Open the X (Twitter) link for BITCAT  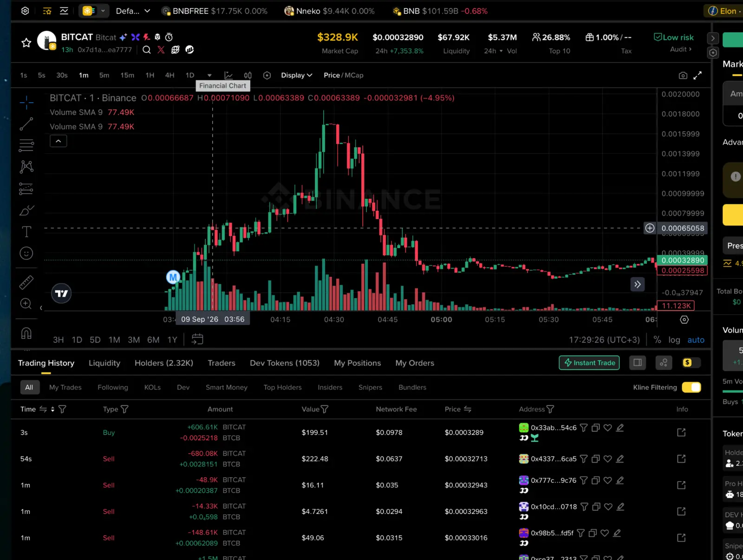coord(161,50)
